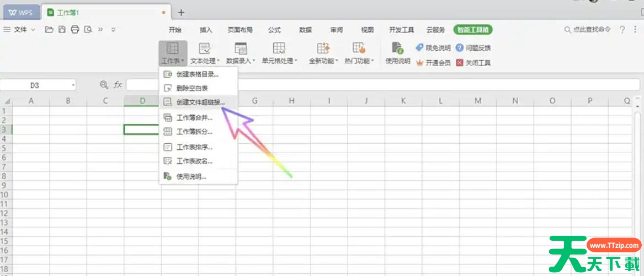Click 关闭工具 in the ribbon

(x=473, y=63)
